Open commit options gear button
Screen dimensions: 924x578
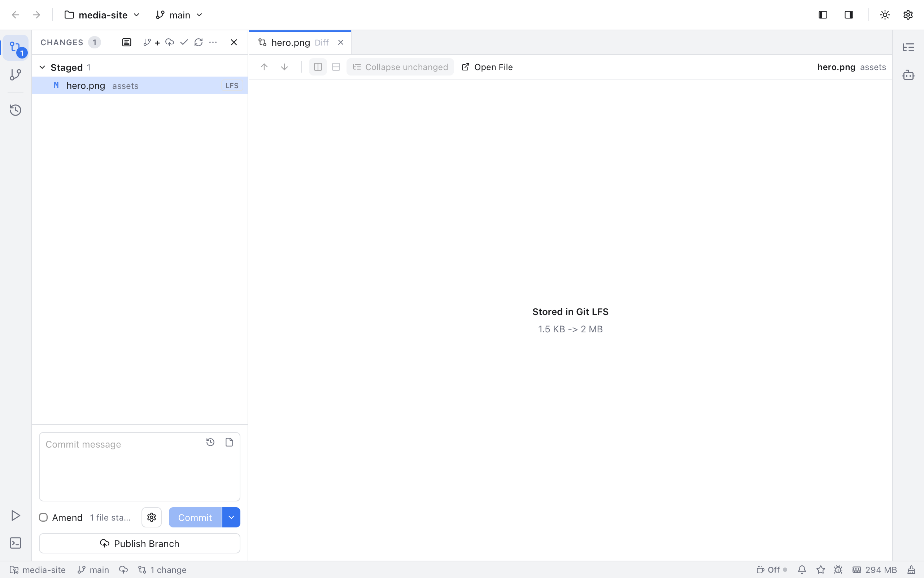[x=152, y=517]
